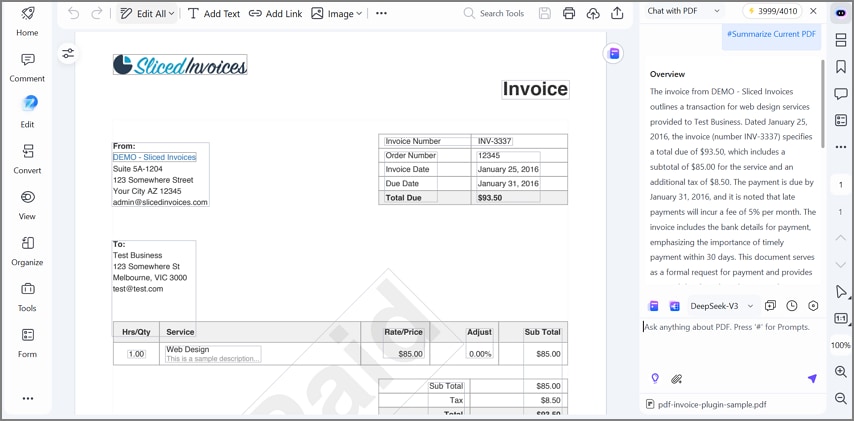Click the 100% zoom level
The image size is (854, 421).
click(840, 345)
